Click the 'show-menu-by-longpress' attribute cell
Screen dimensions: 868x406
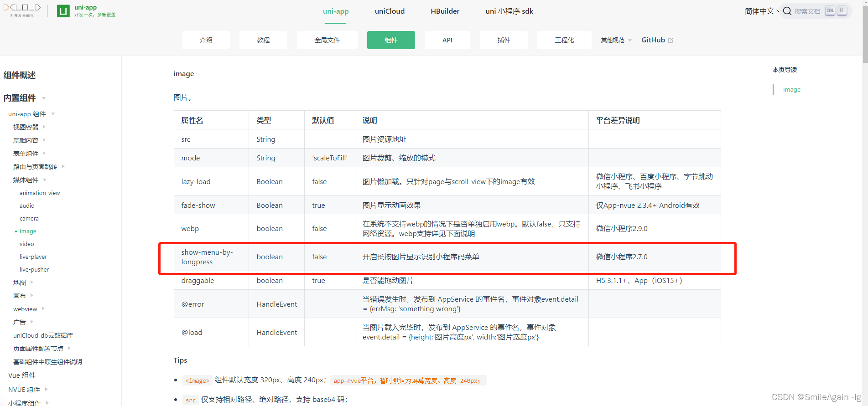click(x=211, y=257)
